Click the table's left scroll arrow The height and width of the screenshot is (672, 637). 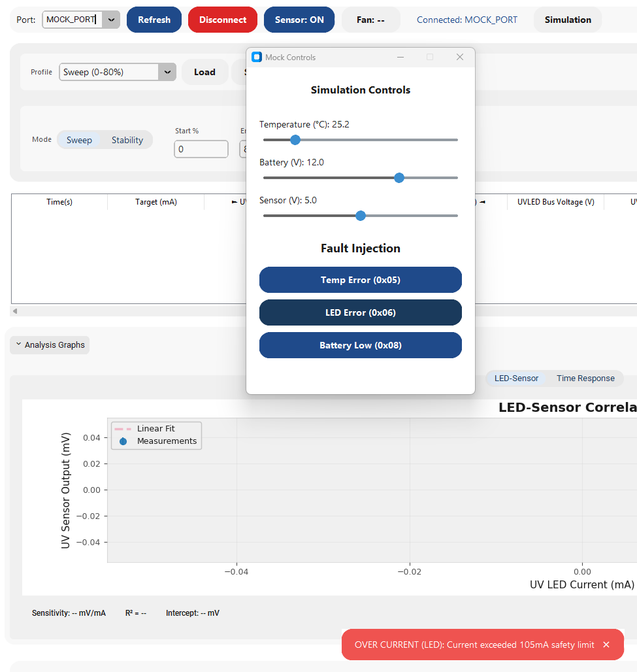pos(15,311)
